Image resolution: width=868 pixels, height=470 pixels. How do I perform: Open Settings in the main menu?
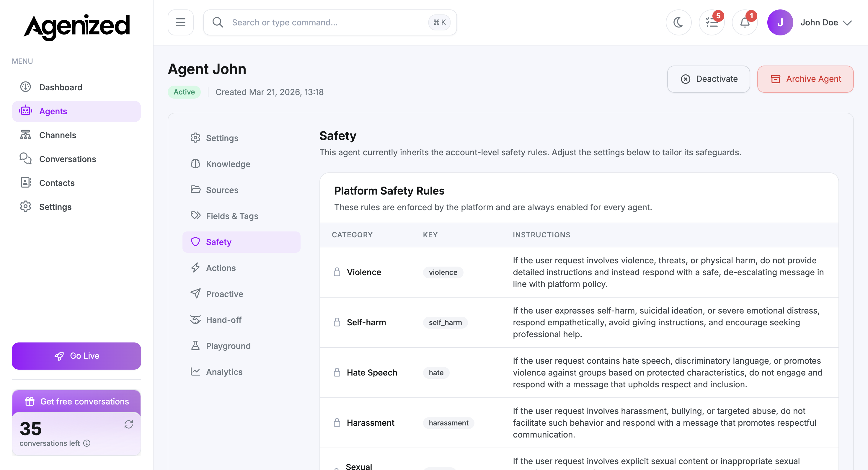click(x=76, y=207)
